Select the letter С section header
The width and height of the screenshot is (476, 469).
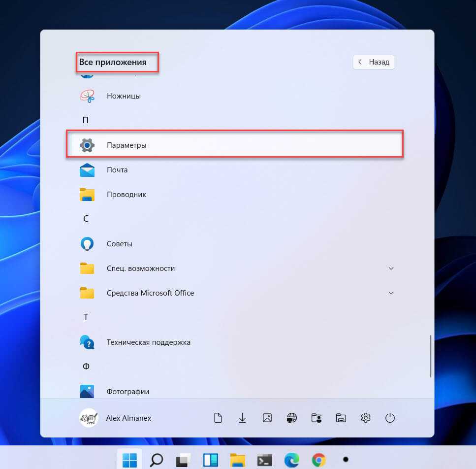point(86,219)
